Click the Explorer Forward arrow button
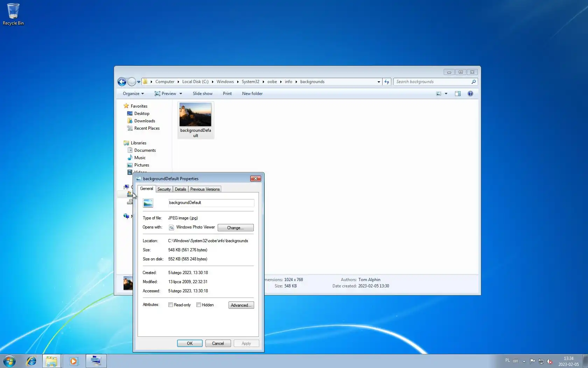 [132, 82]
